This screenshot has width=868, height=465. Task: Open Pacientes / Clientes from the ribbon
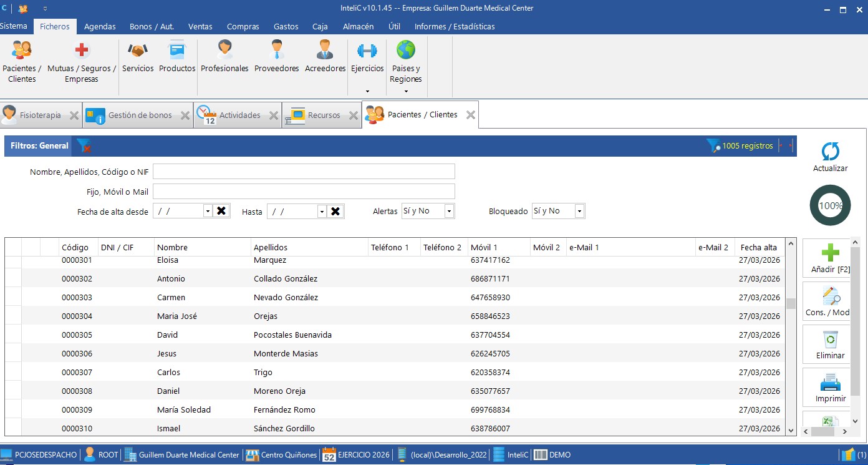pos(22,62)
